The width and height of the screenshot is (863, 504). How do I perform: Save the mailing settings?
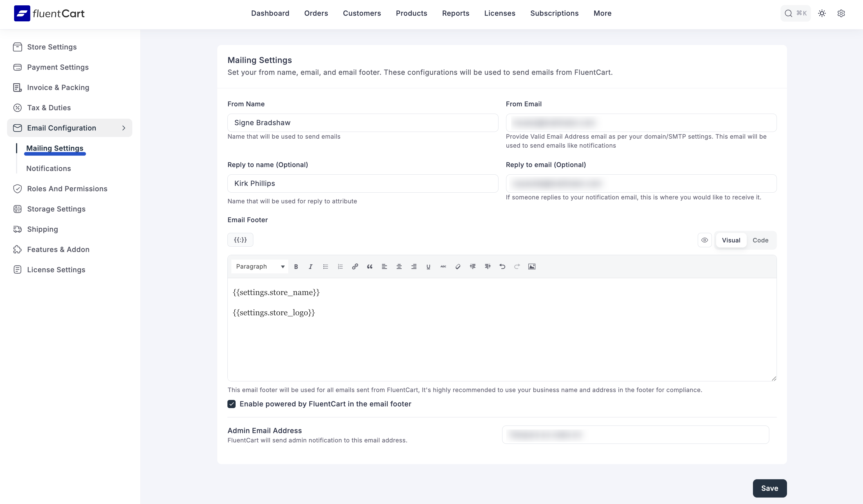point(769,488)
